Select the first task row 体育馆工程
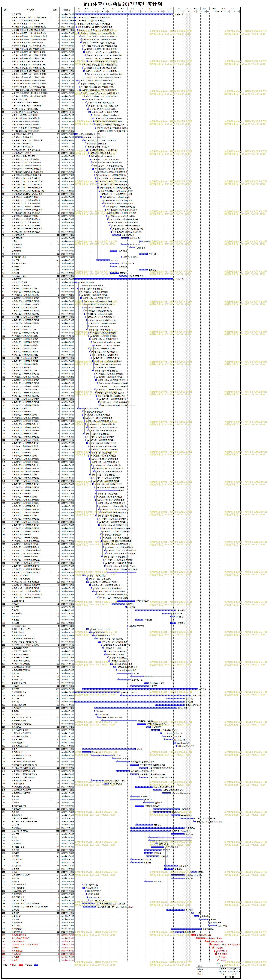This screenshot has width=267, height=980. (x=38, y=14)
